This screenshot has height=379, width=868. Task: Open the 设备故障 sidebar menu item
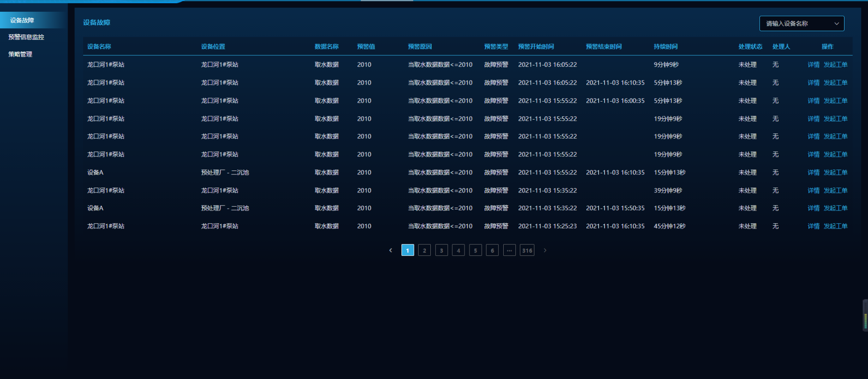[x=22, y=21]
